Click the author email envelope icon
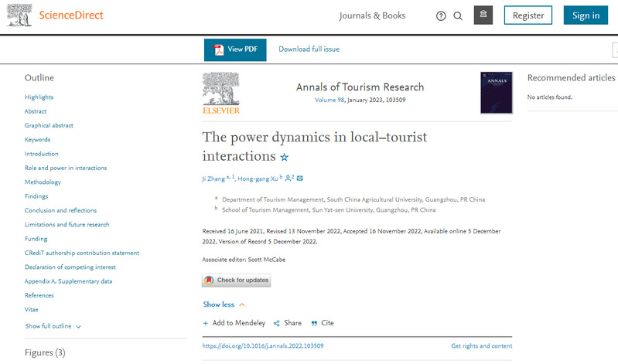 (300, 179)
